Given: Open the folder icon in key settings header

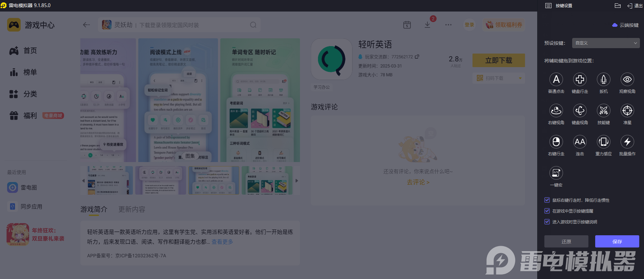Looking at the screenshot, I should [618, 5].
